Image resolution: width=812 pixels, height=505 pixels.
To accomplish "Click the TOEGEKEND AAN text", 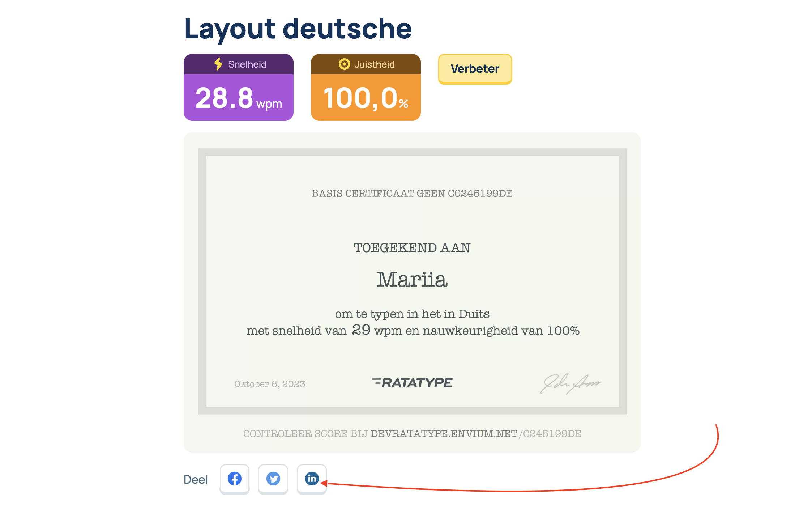I will point(412,248).
